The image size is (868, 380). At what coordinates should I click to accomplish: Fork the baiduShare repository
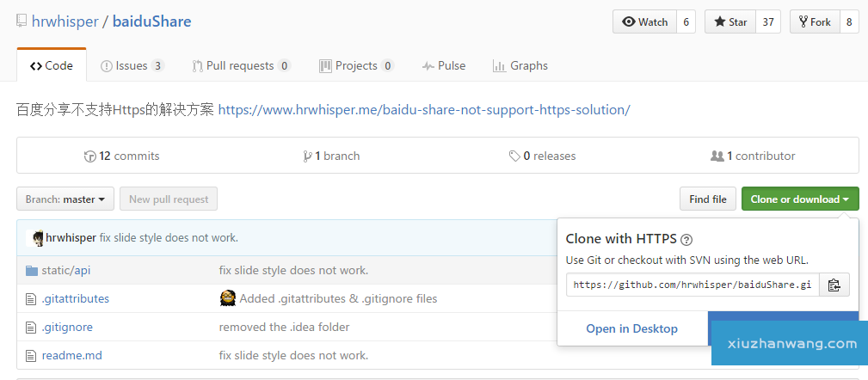[813, 22]
